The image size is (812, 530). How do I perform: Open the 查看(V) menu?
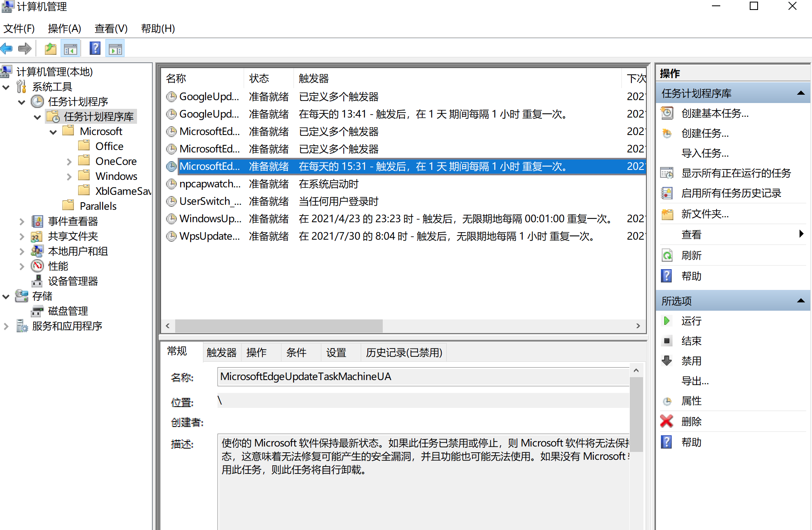click(111, 29)
